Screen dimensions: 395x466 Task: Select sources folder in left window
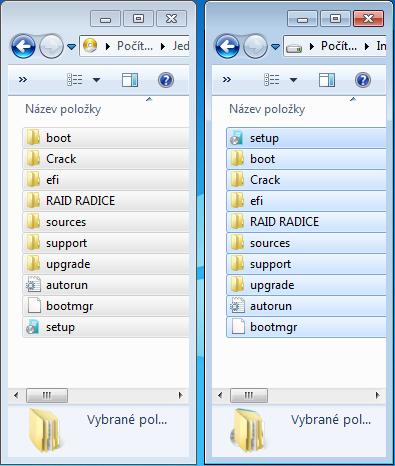pos(106,222)
